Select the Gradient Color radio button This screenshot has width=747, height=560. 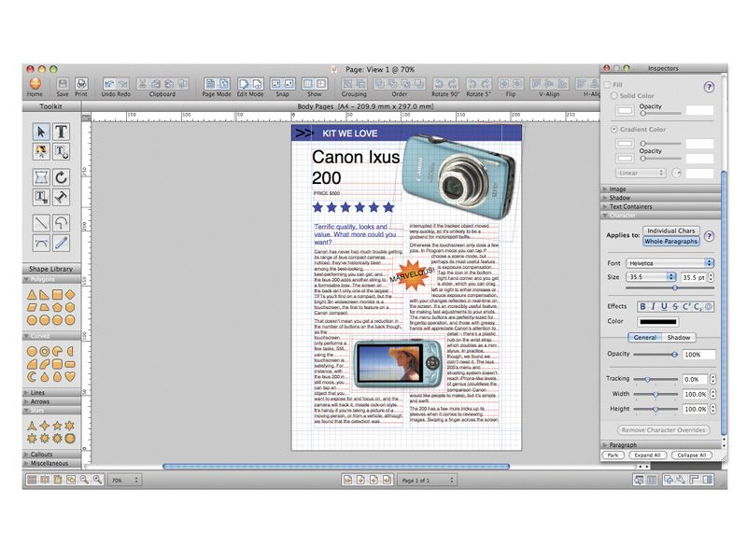coord(614,129)
